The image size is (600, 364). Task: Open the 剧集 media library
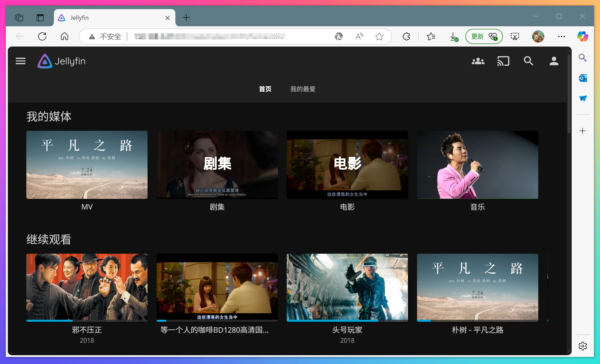point(217,165)
